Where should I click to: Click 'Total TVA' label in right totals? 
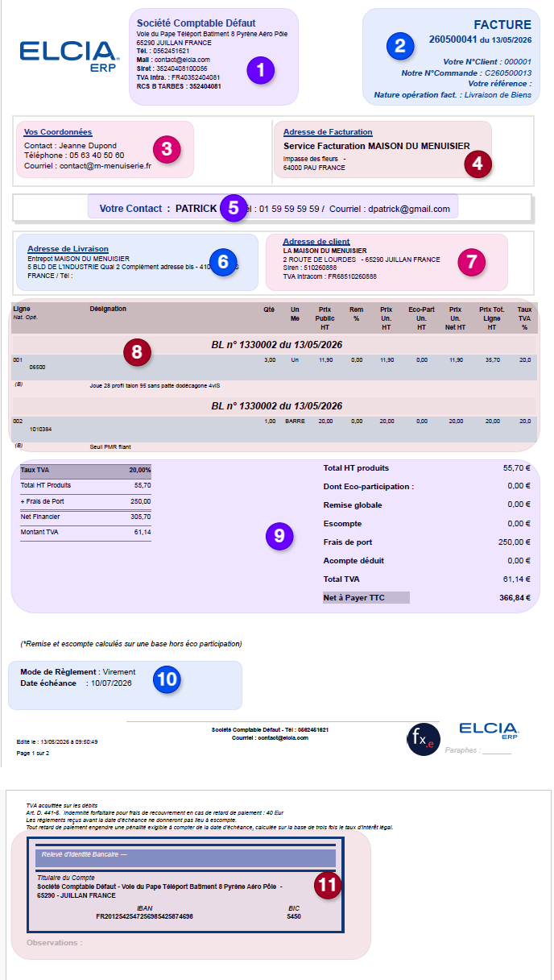(341, 579)
